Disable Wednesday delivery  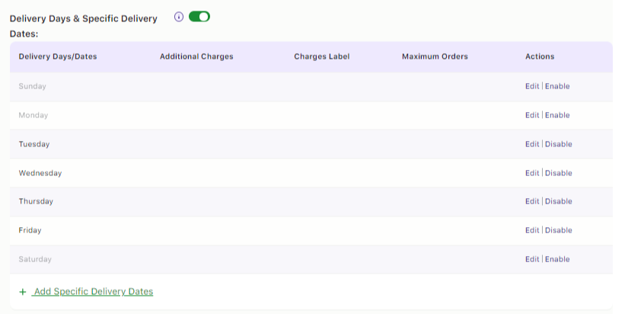(x=559, y=173)
